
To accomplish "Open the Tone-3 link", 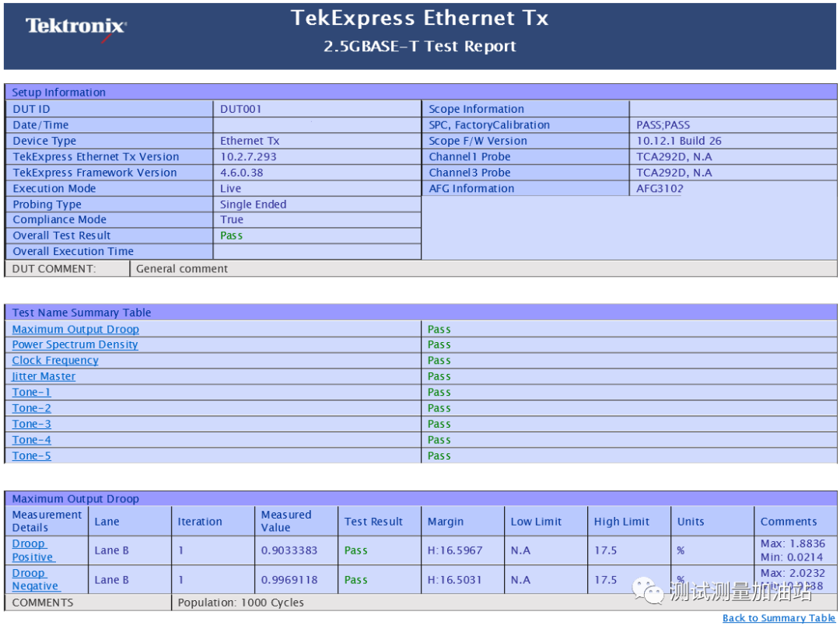I will tap(32, 424).
